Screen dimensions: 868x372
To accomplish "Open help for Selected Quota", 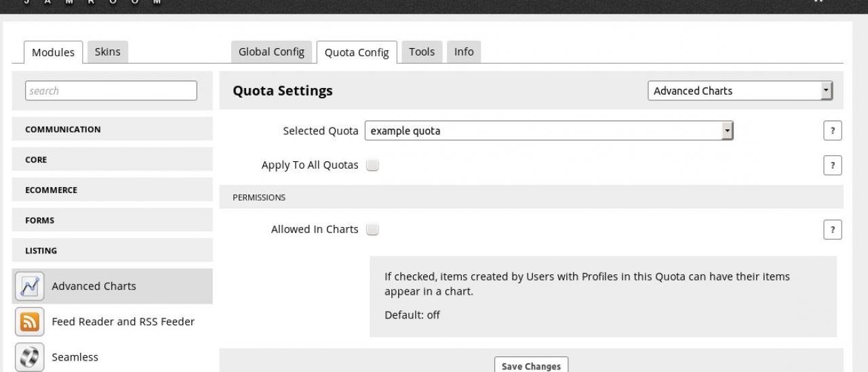I will click(832, 131).
